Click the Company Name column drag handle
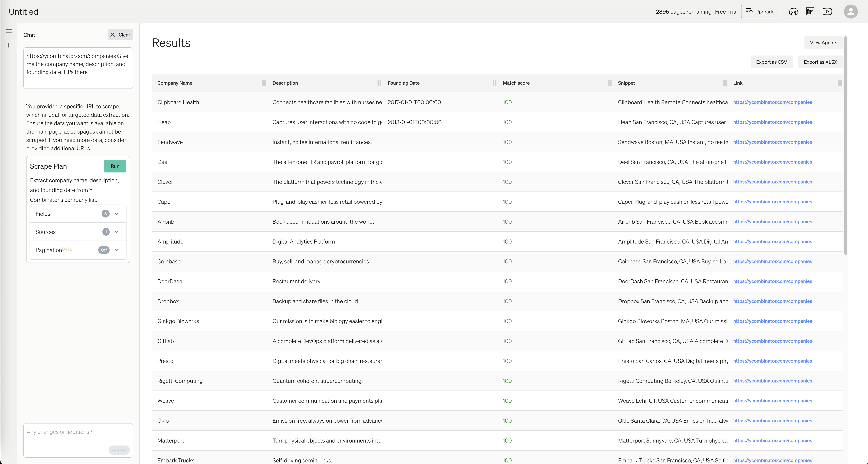This screenshot has height=464, width=868. point(264,83)
